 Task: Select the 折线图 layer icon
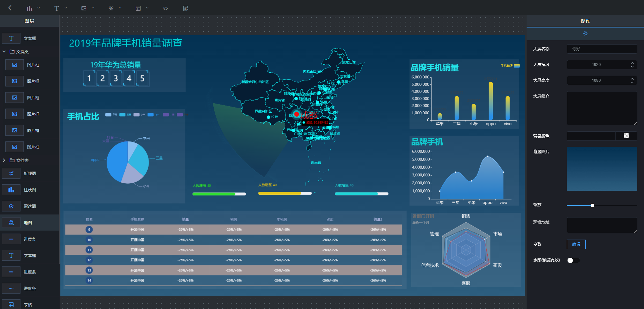click(11, 174)
